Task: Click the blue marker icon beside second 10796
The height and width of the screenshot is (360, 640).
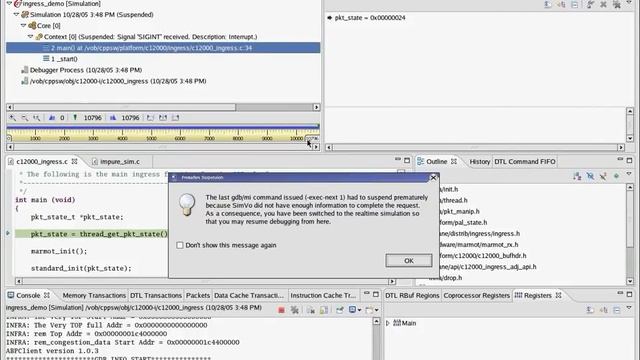Action: click(x=113, y=118)
